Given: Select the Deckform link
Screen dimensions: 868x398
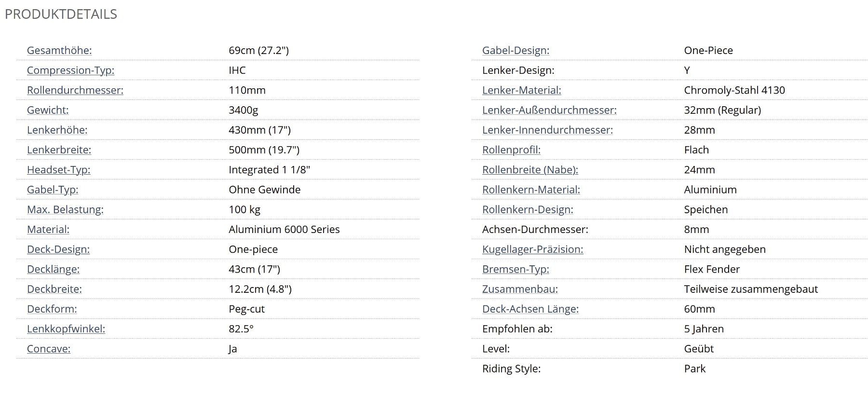Looking at the screenshot, I should [x=52, y=309].
